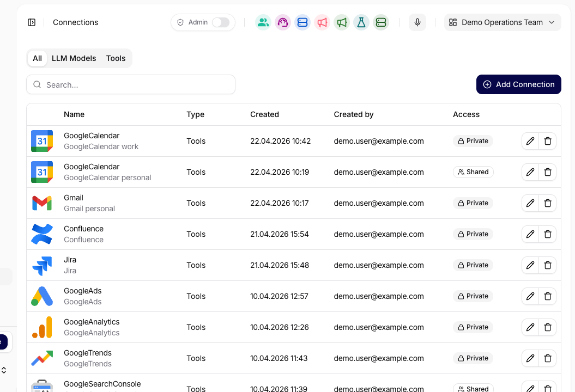Click the GoogleAnalytics name text
575x392 pixels.
coord(92,322)
